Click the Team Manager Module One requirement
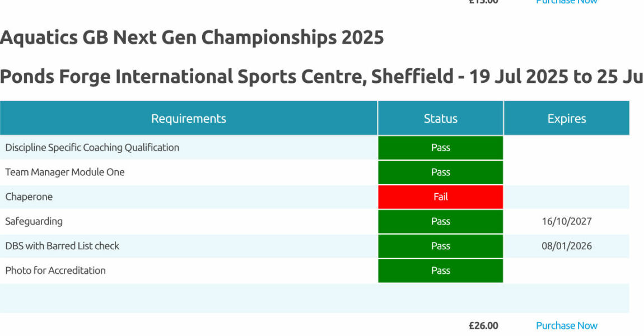 point(65,172)
